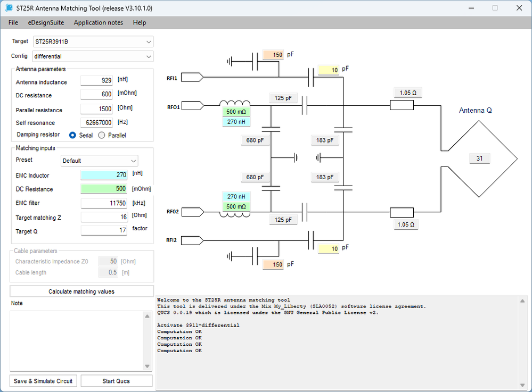Click the Target matching Z field
The height and width of the screenshot is (392, 532).
(x=104, y=217)
